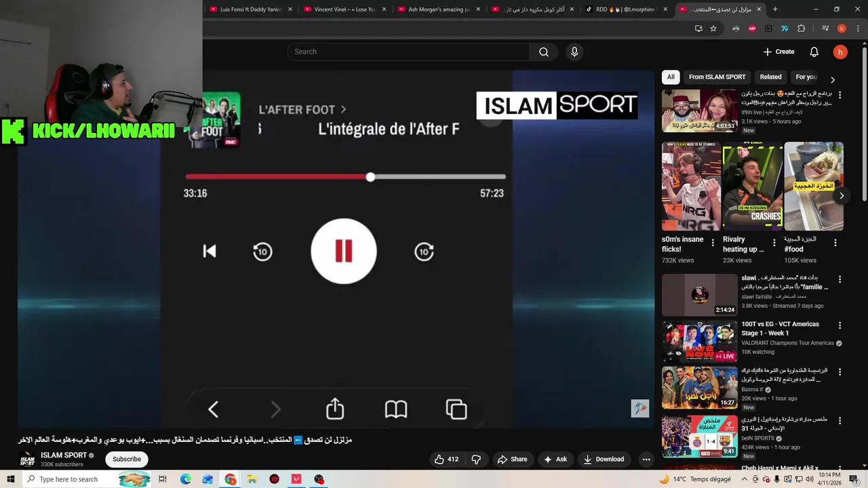868x488 pixels.
Task: Close the Ash Morgan's amazing tab
Action: click(x=478, y=9)
